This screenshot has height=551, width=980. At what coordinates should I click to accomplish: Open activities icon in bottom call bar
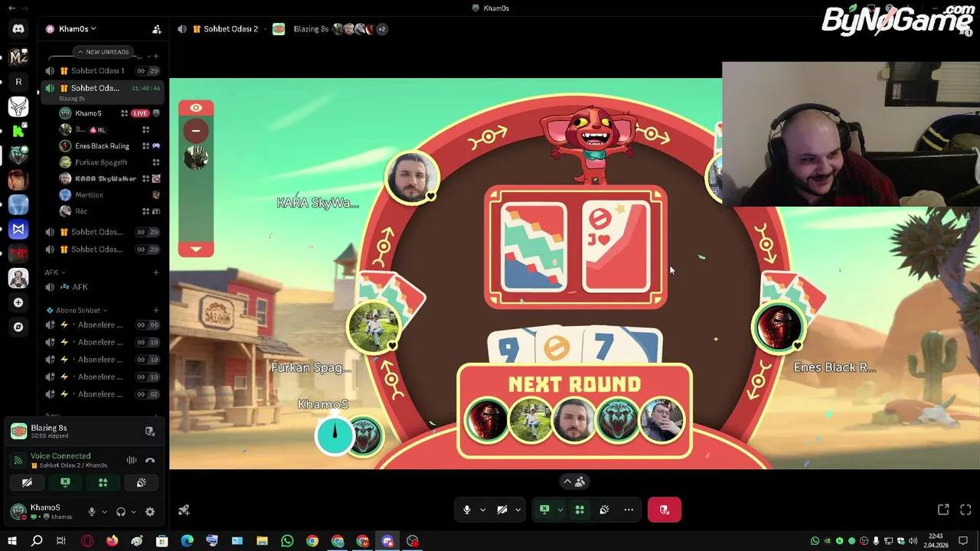[x=580, y=510]
